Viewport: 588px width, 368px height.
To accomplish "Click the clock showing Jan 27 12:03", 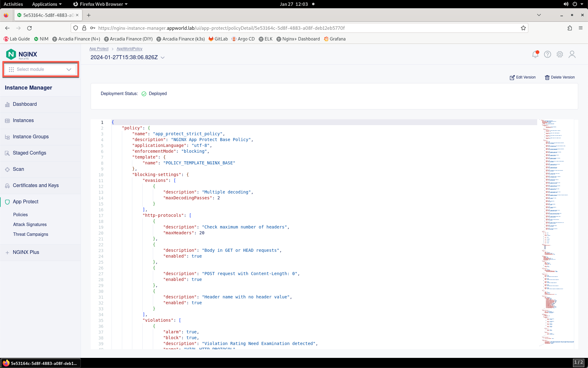I will (294, 4).
